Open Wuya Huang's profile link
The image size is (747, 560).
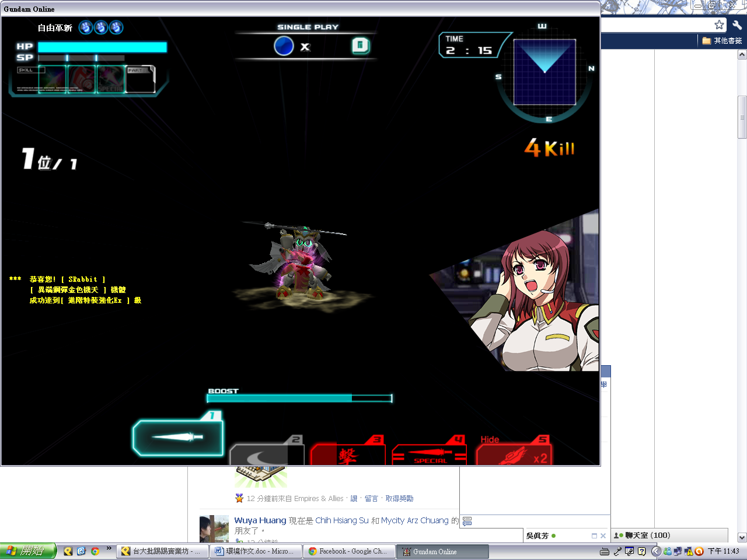(260, 520)
